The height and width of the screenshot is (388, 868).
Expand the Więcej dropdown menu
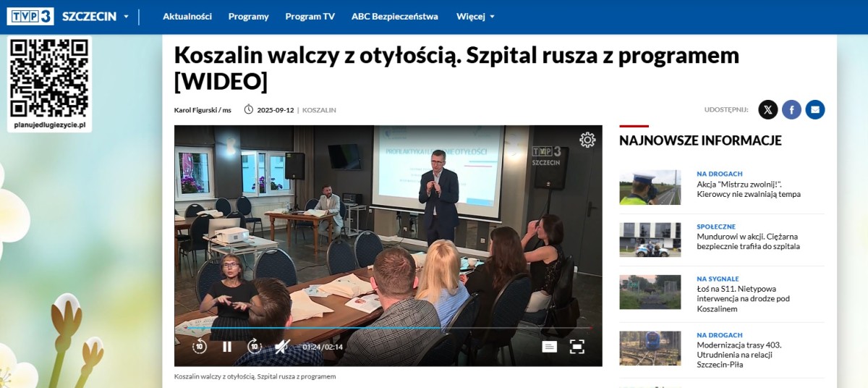click(476, 17)
